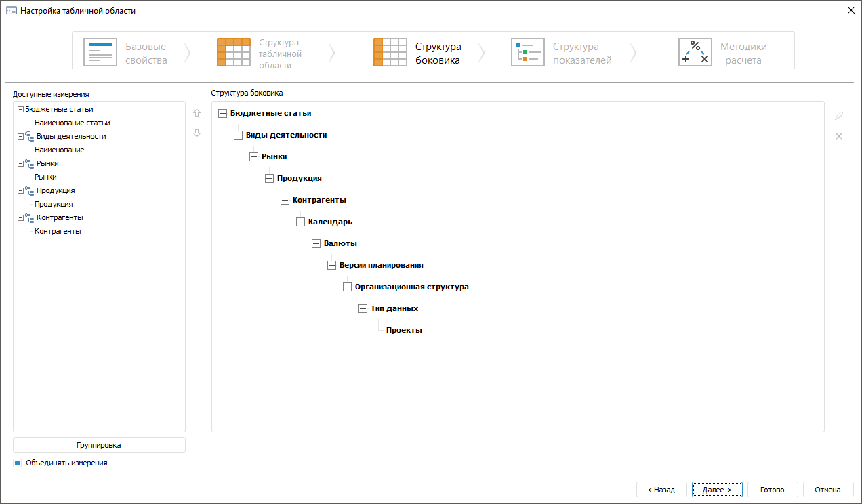Select the Проекты item in the tree
The width and height of the screenshot is (862, 504).
point(404,331)
